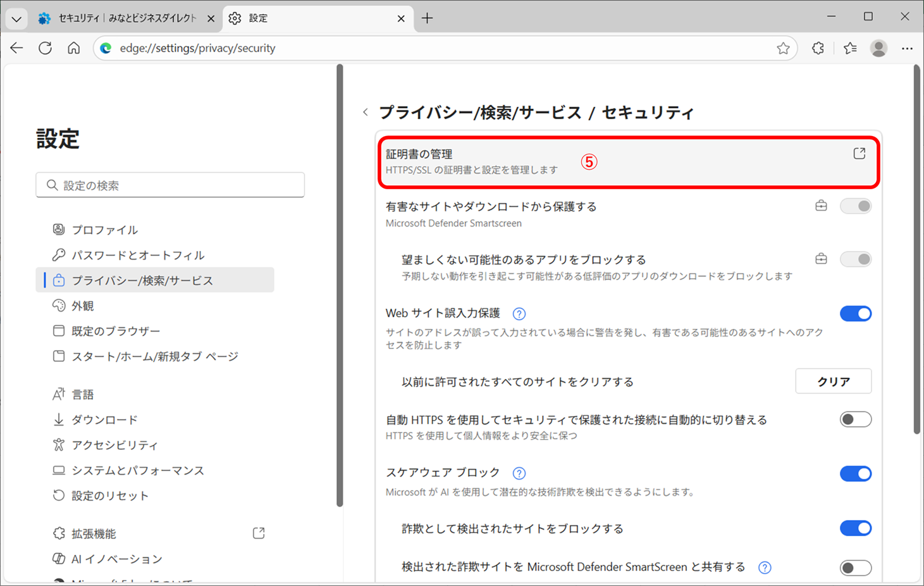The height and width of the screenshot is (586, 924).
Task: Click help icon beside Web サイト誤入力保護
Action: tap(519, 314)
